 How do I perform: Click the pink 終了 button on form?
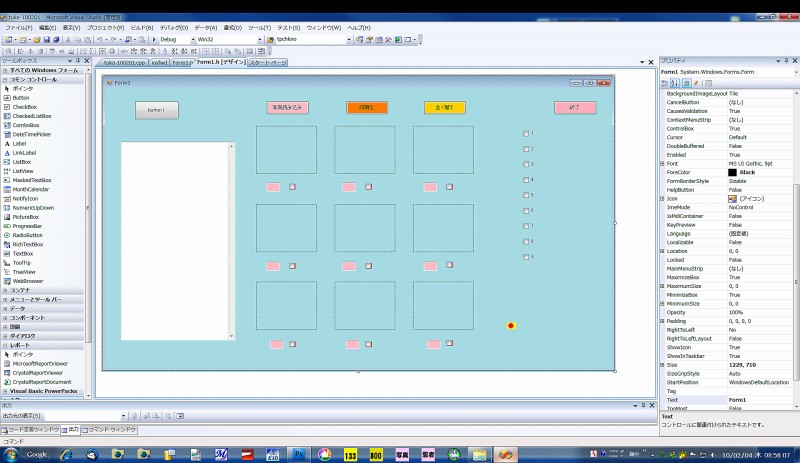(x=574, y=107)
